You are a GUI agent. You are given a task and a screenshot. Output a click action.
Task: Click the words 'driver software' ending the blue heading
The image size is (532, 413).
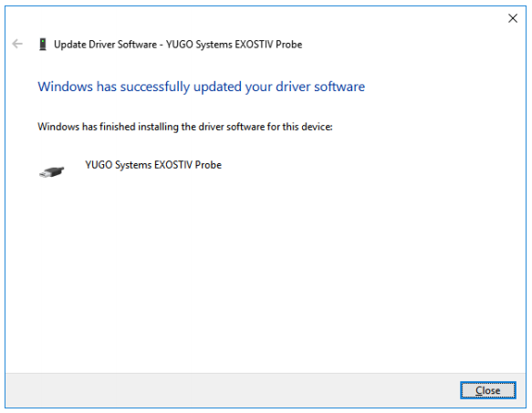320,87
